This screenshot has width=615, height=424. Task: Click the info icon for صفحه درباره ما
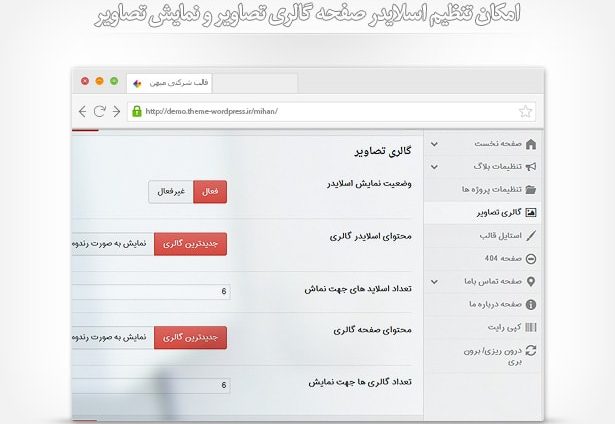[x=530, y=304]
